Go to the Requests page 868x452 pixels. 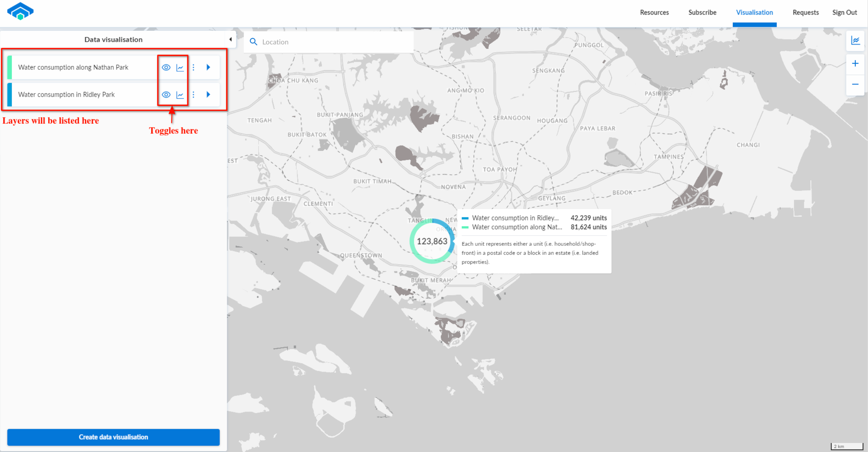point(806,12)
